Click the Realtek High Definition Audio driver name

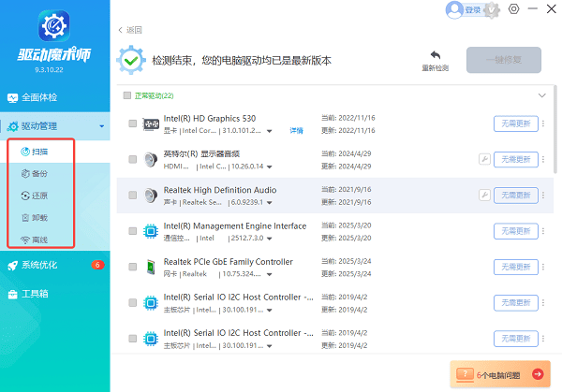(220, 190)
